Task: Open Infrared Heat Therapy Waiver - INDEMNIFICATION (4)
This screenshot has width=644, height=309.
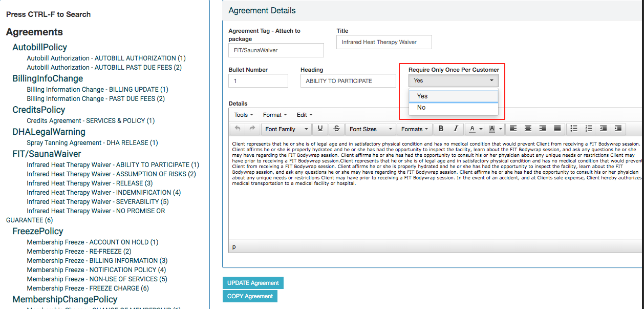Action: (x=103, y=193)
